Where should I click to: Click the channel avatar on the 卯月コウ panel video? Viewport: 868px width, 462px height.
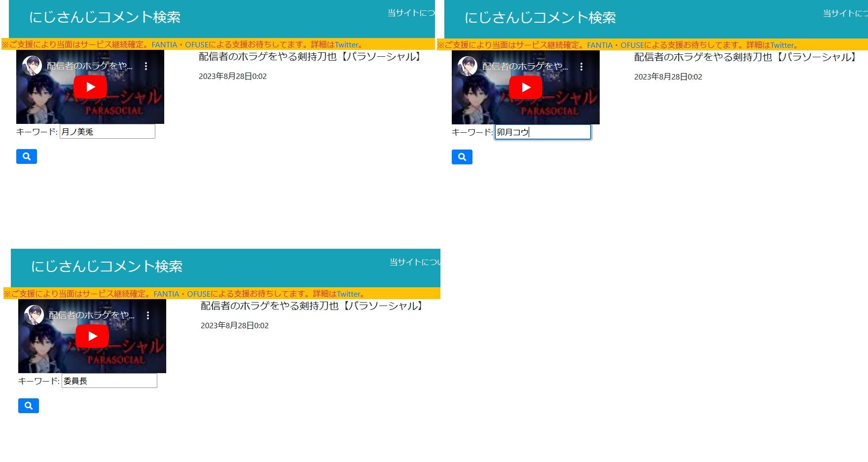click(x=468, y=66)
